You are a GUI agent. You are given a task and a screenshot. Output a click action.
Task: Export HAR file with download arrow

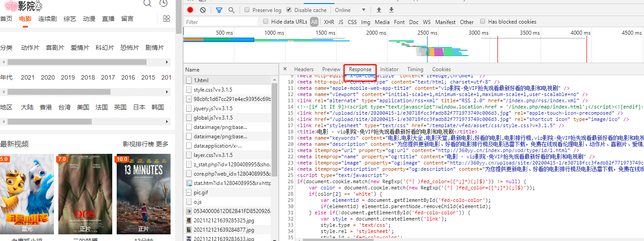click(391, 10)
